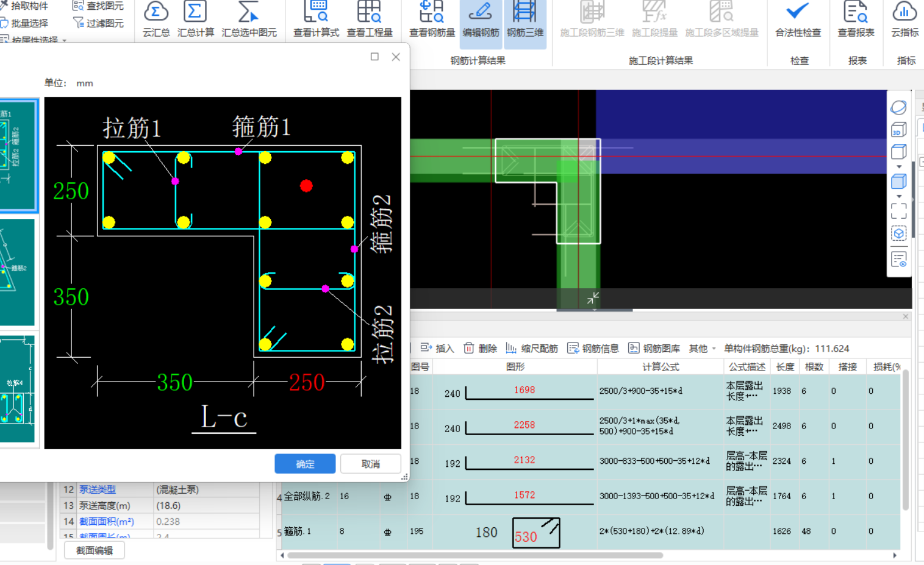Click the greyed 施工段多区域提量 tool
Image resolution: width=924 pixels, height=565 pixels.
pyautogui.click(x=722, y=20)
